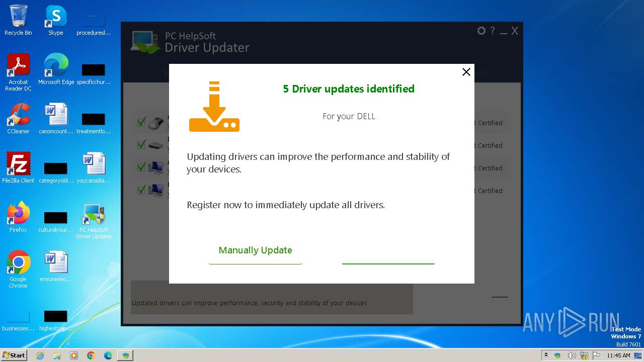The height and width of the screenshot is (362, 644).
Task: Click the Manually Update button
Action: [x=256, y=250]
